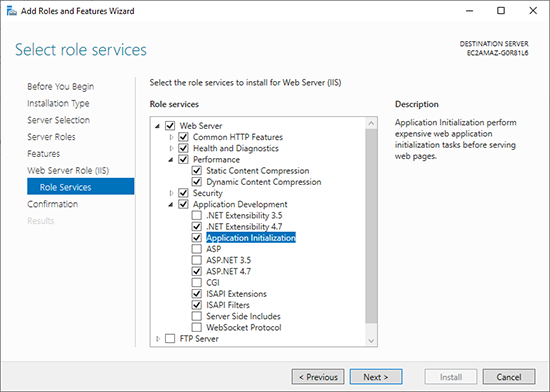Go to Installation Type step
The height and width of the screenshot is (392, 550).
(x=58, y=103)
